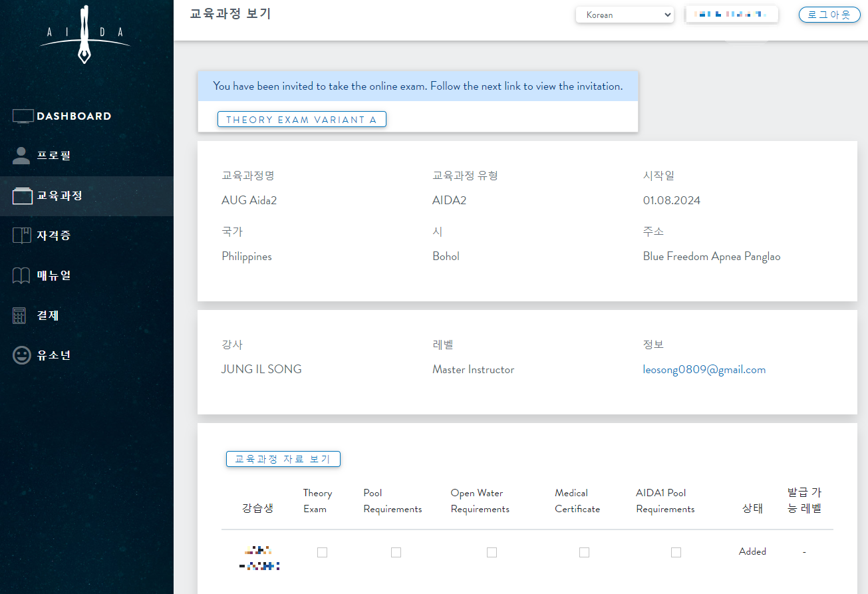Click the level value Master Instructor
The height and width of the screenshot is (594, 868).
[x=473, y=369]
